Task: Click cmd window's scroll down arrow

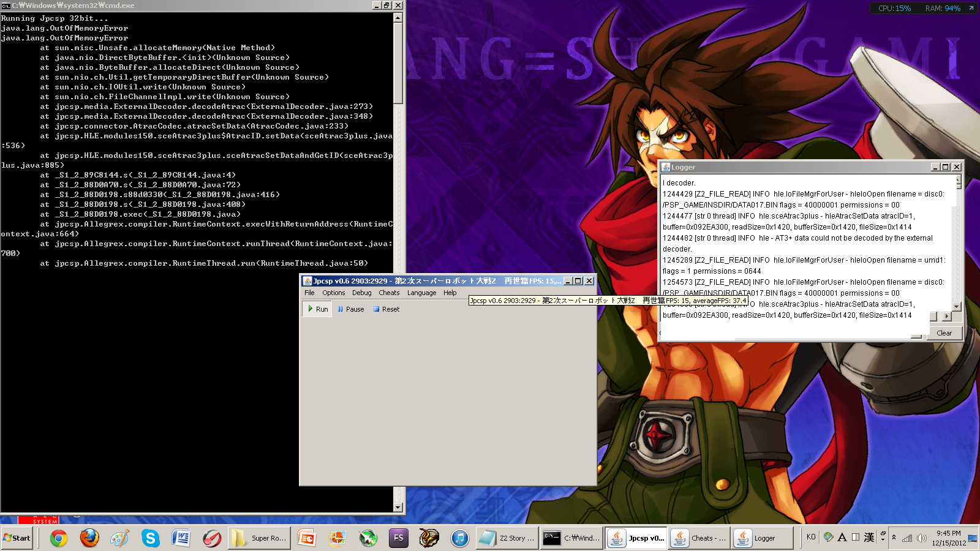Action: (398, 507)
